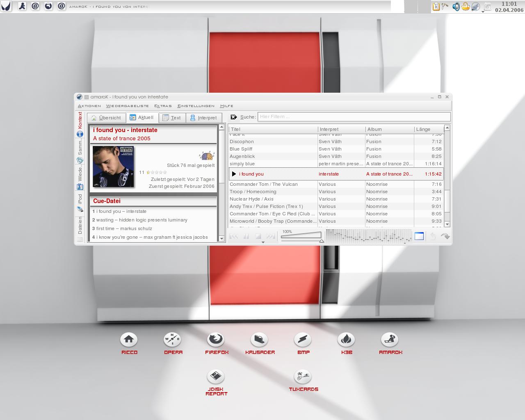This screenshot has height=420, width=525.
Task: Open the Extras menu
Action: pyautogui.click(x=163, y=106)
